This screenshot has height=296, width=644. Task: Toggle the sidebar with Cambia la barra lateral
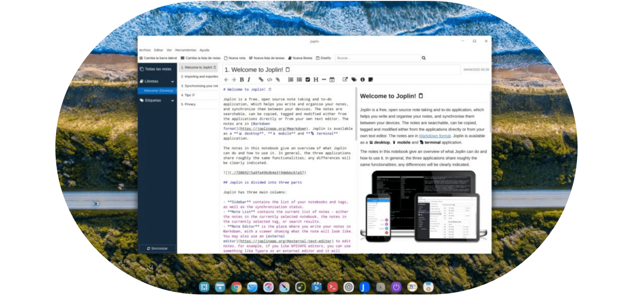pos(158,58)
